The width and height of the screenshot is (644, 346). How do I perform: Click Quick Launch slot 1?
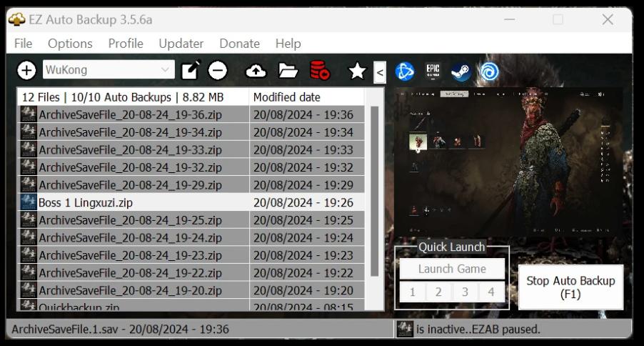413,292
